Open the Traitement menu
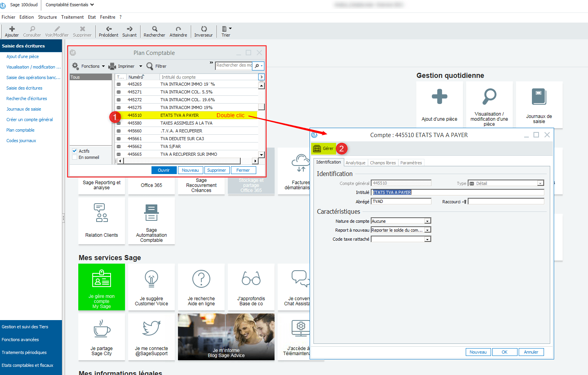588x375 pixels. point(72,17)
